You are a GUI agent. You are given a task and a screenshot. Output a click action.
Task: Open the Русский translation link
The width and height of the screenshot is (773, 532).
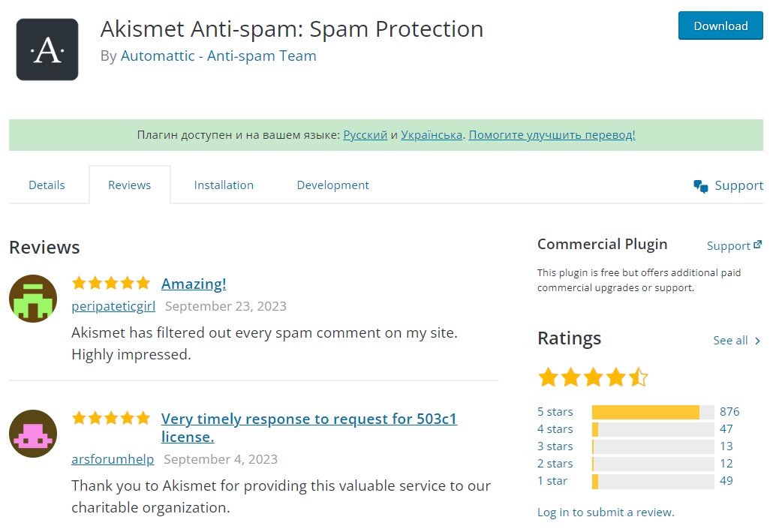pyautogui.click(x=365, y=135)
